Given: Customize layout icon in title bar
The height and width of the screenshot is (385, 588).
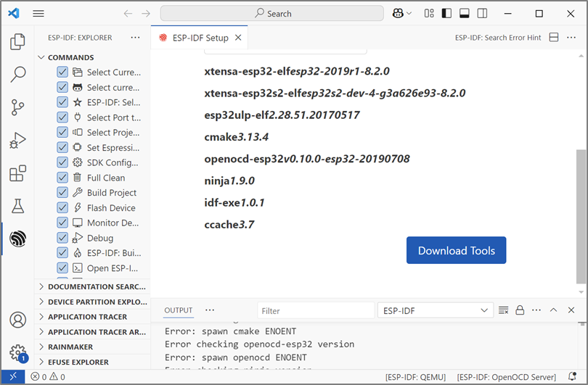Looking at the screenshot, I should [x=429, y=14].
